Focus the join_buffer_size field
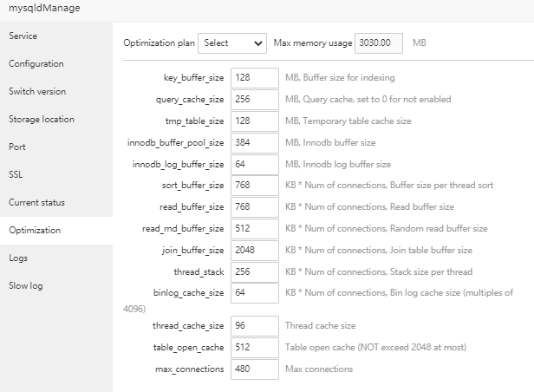 coord(254,250)
